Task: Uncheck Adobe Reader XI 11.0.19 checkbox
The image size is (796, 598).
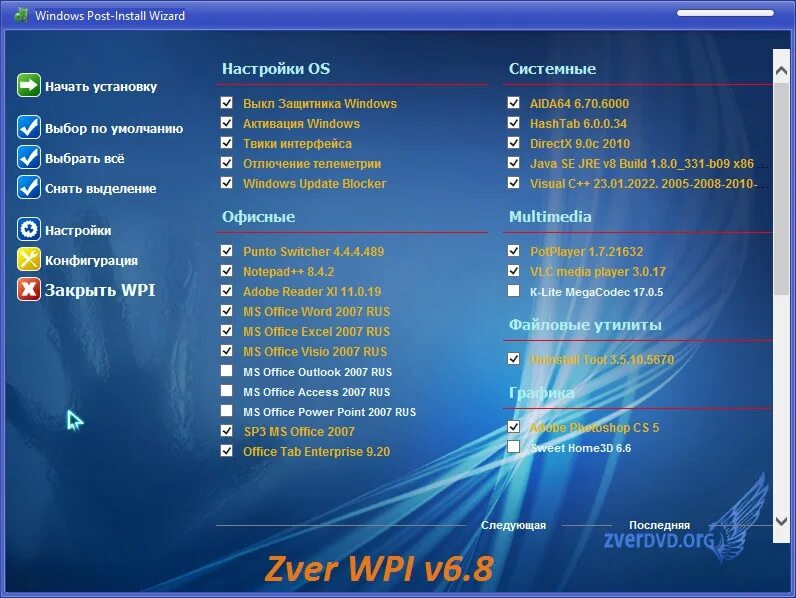Action: [226, 291]
